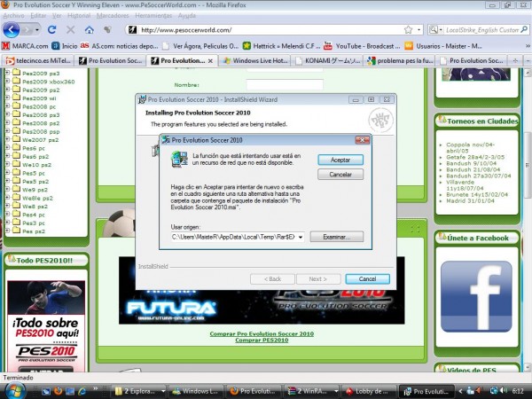The width and height of the screenshot is (532, 399).
Task: Close the active Pro Evolution tab
Action: pyautogui.click(x=210, y=60)
